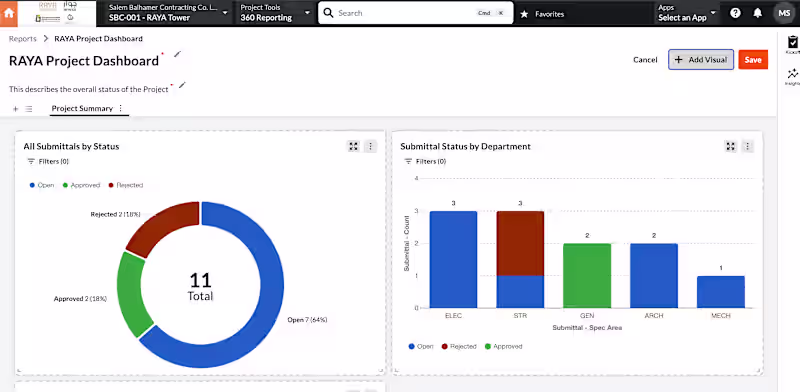Open the Apps Select an App dropdown

click(x=687, y=13)
